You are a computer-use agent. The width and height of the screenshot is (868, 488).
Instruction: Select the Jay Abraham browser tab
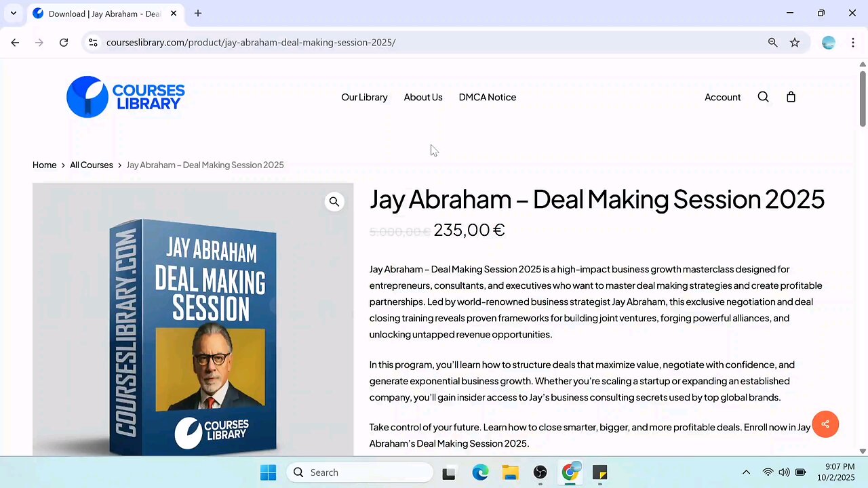point(105,13)
